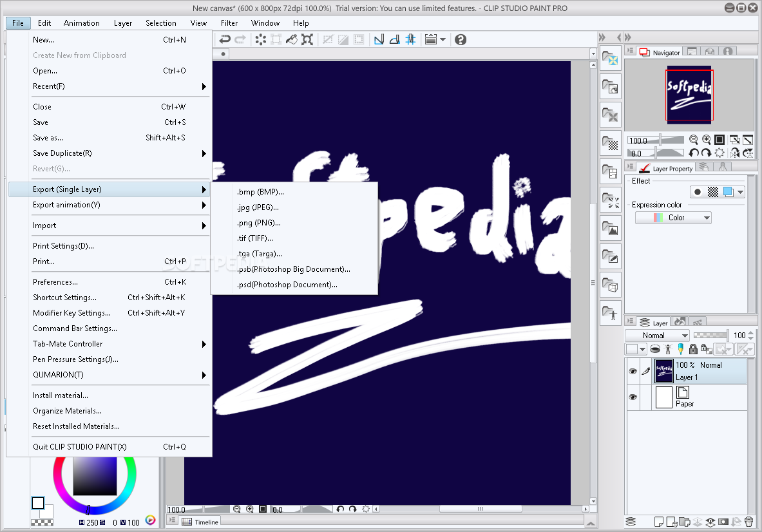The image size is (762, 532).
Task: Expand Save Duplicate(R) submenu
Action: coord(110,153)
